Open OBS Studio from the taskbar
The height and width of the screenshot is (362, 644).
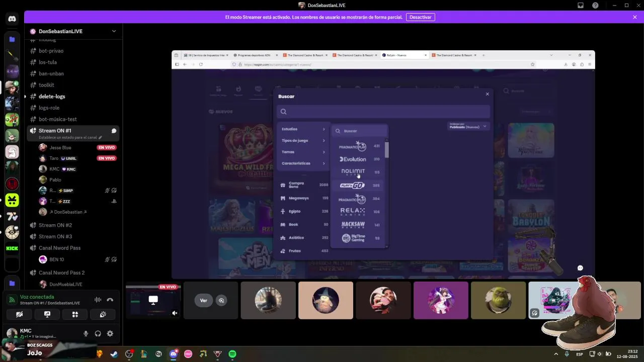click(x=129, y=354)
